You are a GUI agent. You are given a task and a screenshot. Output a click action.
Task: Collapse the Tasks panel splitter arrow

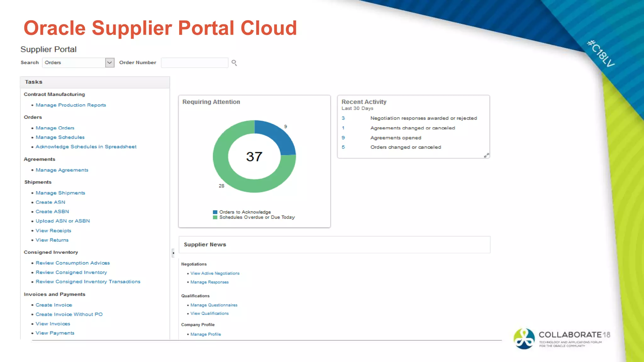coord(173,253)
